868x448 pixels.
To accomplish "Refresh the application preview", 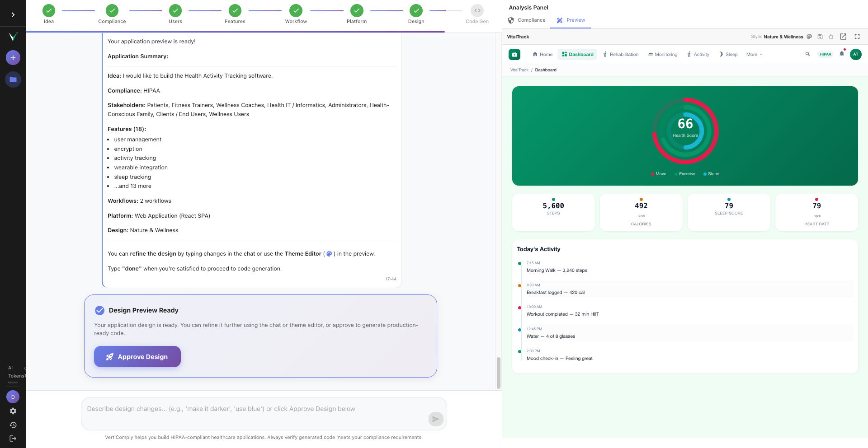I will tap(831, 37).
